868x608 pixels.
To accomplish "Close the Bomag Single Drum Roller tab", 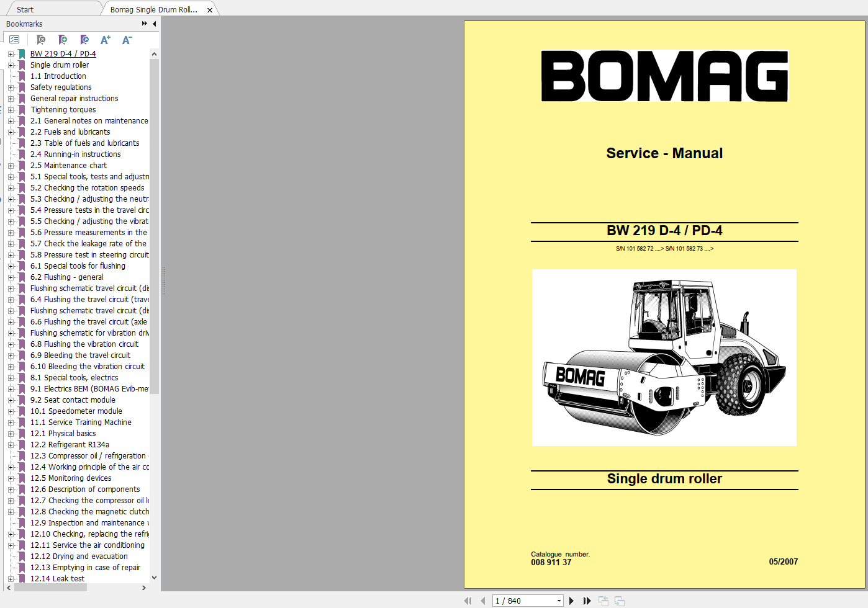I will [x=210, y=10].
